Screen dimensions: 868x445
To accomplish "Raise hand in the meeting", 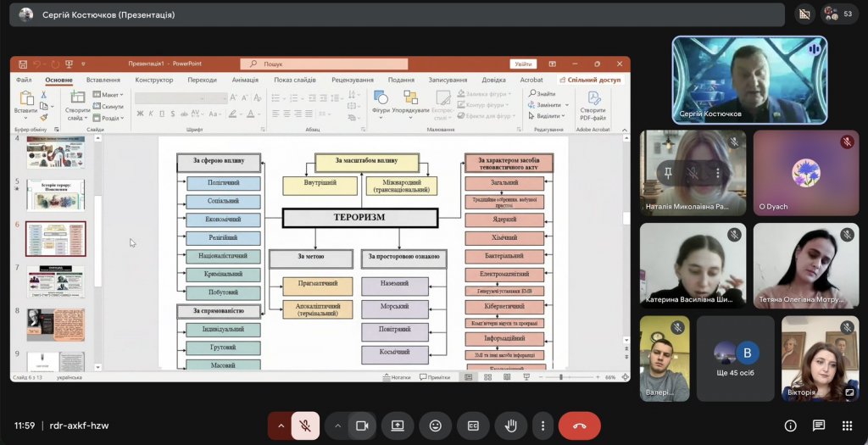I will (x=510, y=426).
